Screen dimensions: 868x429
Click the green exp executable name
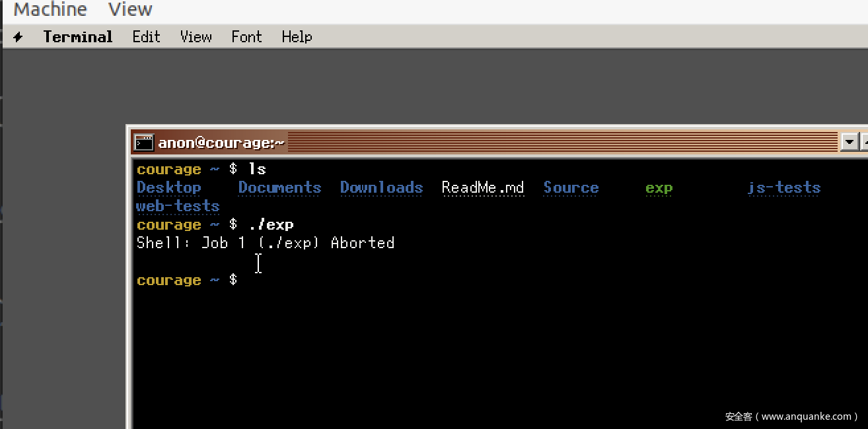point(659,188)
